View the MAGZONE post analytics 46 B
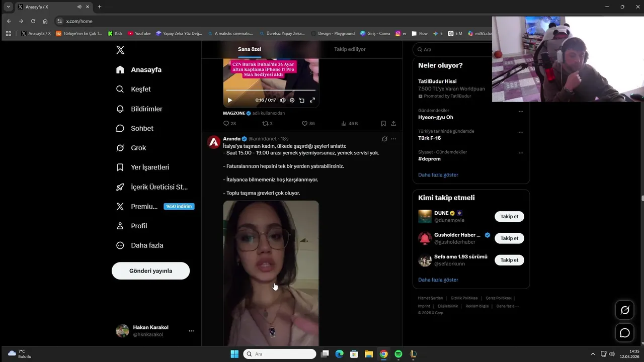The image size is (644, 362). pos(350,123)
